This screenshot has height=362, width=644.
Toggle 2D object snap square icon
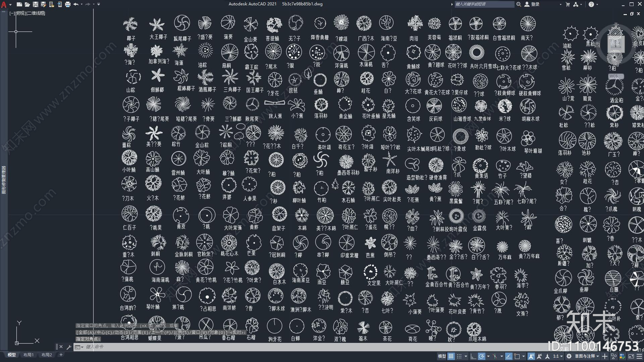(x=517, y=356)
